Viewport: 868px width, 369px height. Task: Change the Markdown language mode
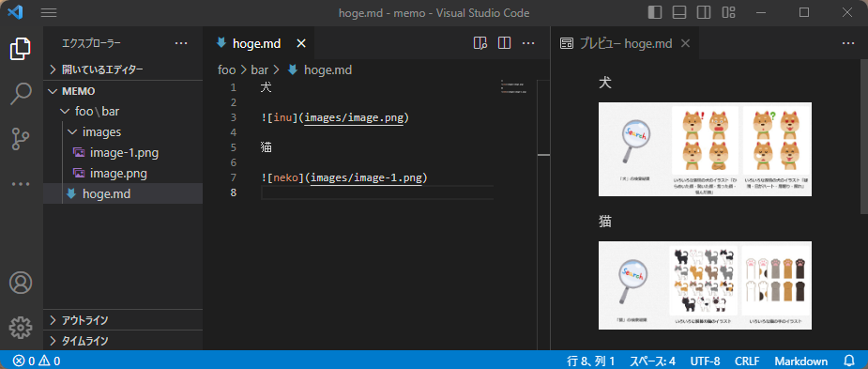(801, 361)
